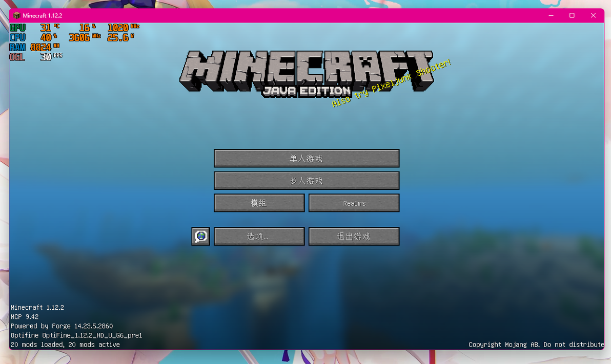The width and height of the screenshot is (611, 364).
Task: Click the CPU overlay readout
Action: 72,37
